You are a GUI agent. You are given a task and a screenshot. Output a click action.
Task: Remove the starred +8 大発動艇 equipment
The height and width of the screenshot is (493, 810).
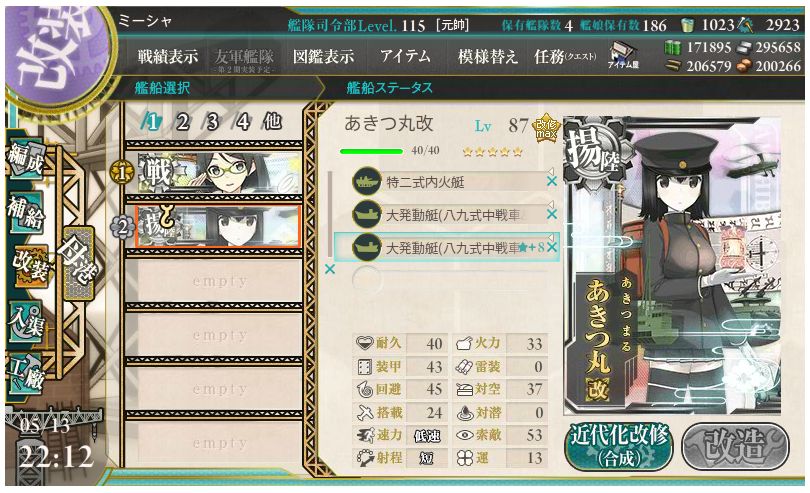pos(552,248)
